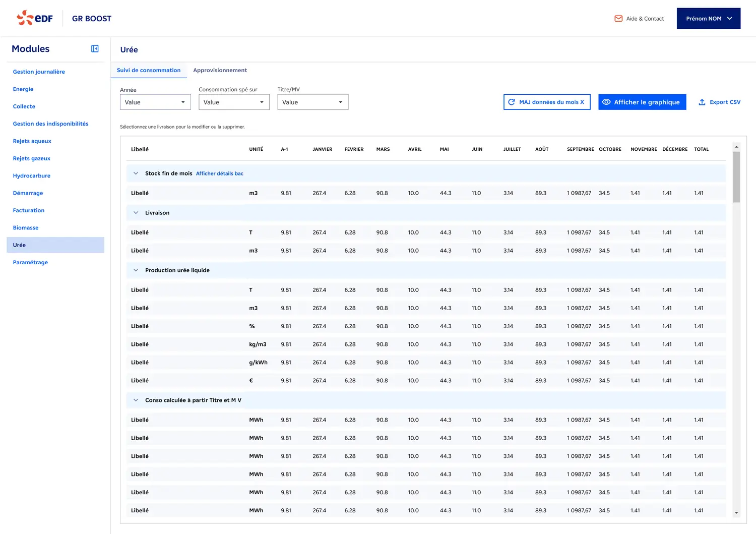Open the Consommation spé sur dropdown
756x534 pixels.
(234, 102)
